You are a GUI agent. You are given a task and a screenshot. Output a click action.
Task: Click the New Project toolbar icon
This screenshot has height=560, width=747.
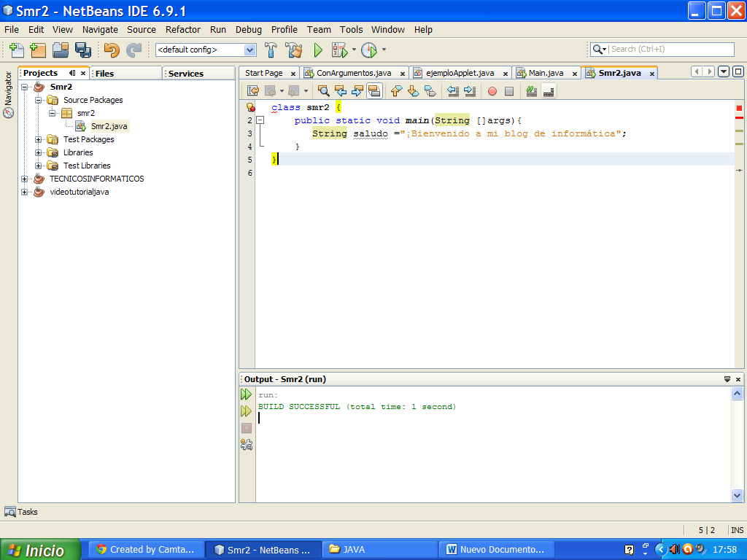38,50
